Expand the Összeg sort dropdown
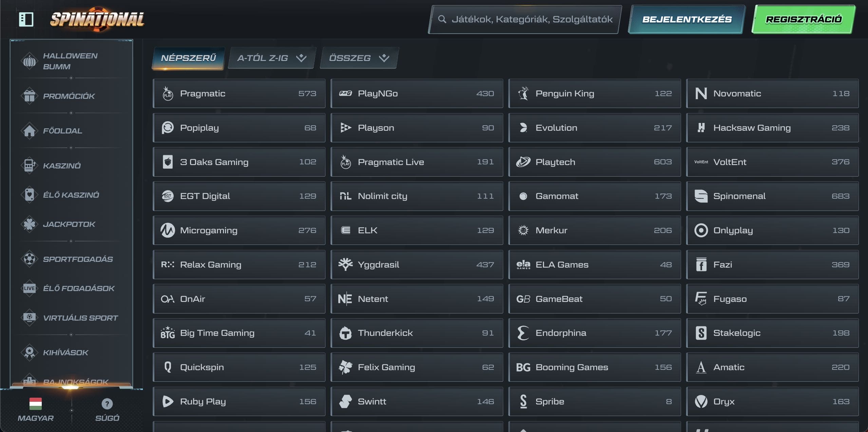868x432 pixels. click(x=359, y=58)
